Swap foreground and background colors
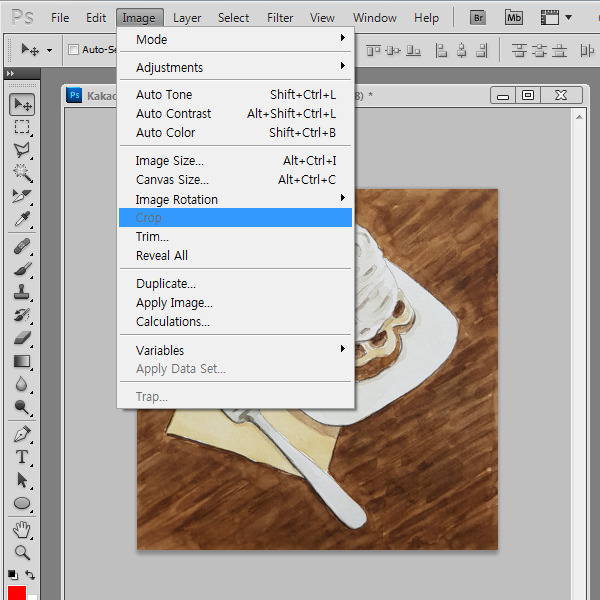This screenshot has width=600, height=600. click(30, 574)
